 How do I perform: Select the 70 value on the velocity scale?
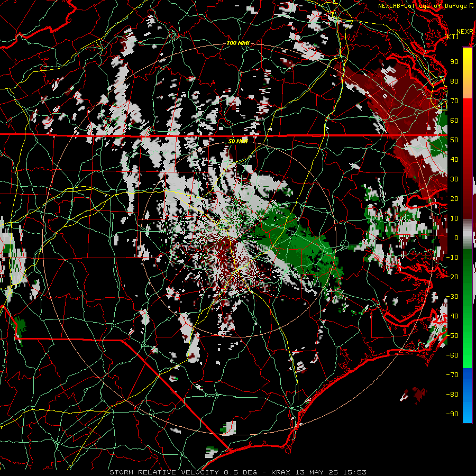454,101
